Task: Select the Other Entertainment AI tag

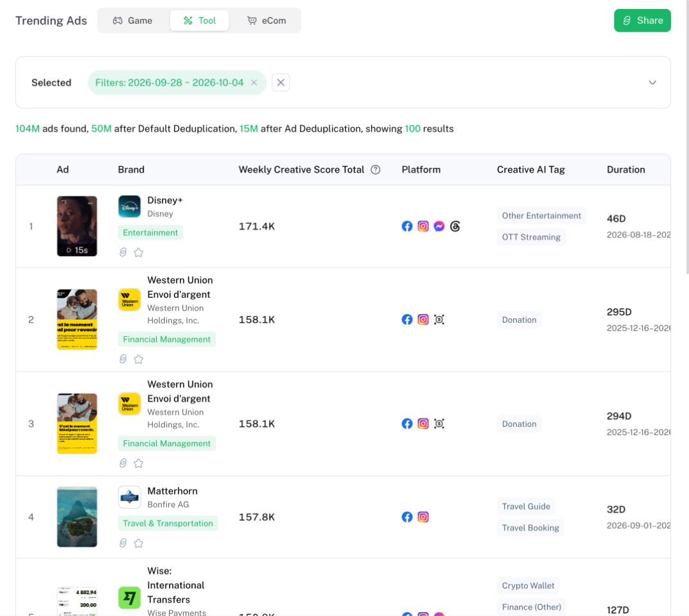Action: (x=541, y=216)
